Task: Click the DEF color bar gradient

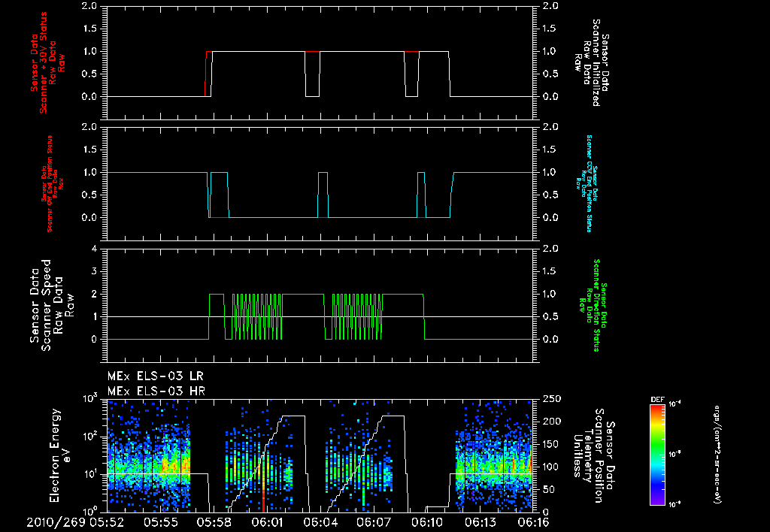Action: [x=657, y=455]
